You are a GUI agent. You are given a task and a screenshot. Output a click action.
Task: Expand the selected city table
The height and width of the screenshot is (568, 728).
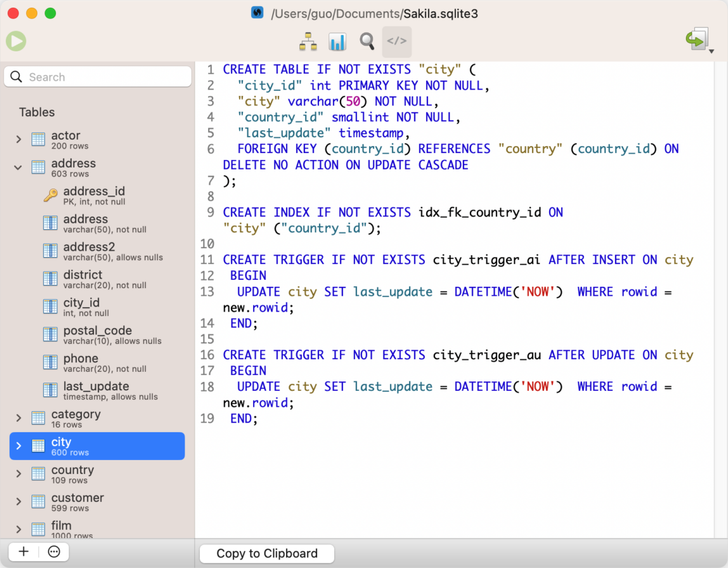[x=18, y=446]
